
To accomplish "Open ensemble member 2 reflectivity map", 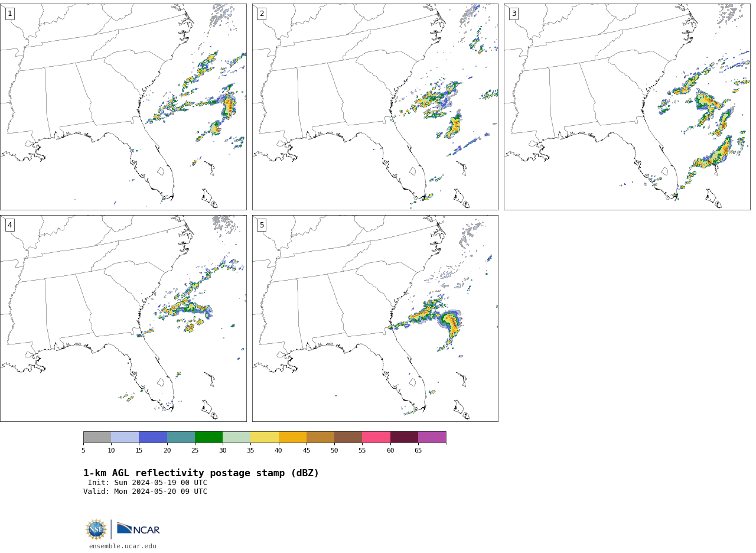I will pos(375,107).
